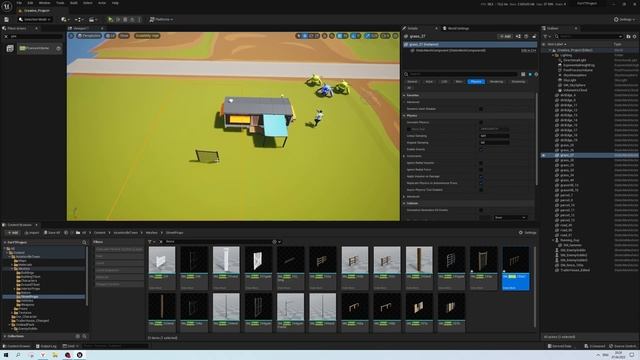640x360 pixels.
Task: Toggle the checkbox in the Collision section
Action: (x=481, y=210)
